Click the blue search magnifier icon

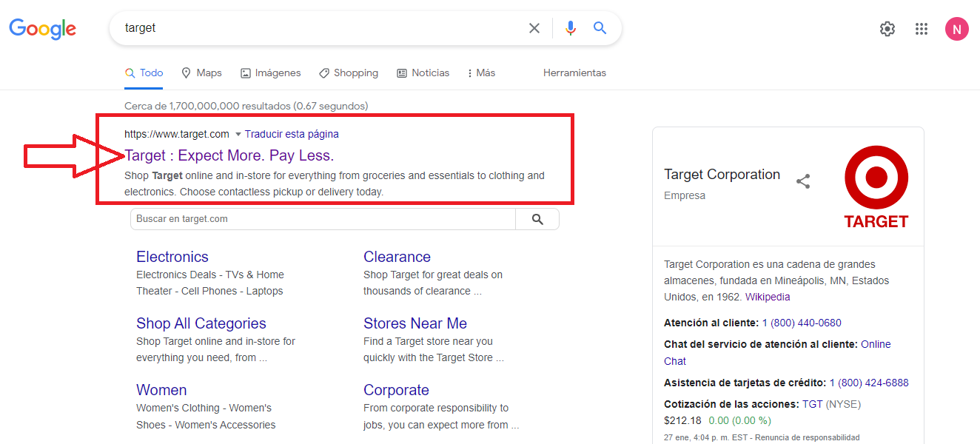pos(600,28)
